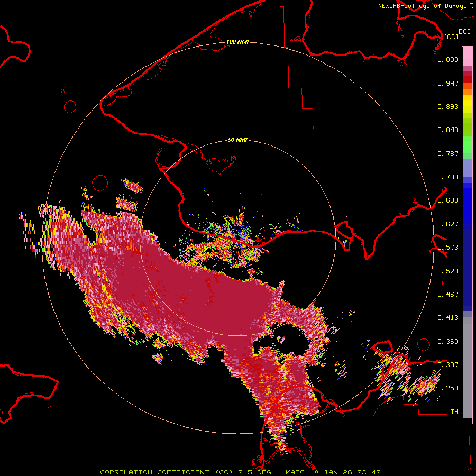Click the 0.520 value on the color scale
Image resolution: width=476 pixels, height=476 pixels.
[448, 271]
